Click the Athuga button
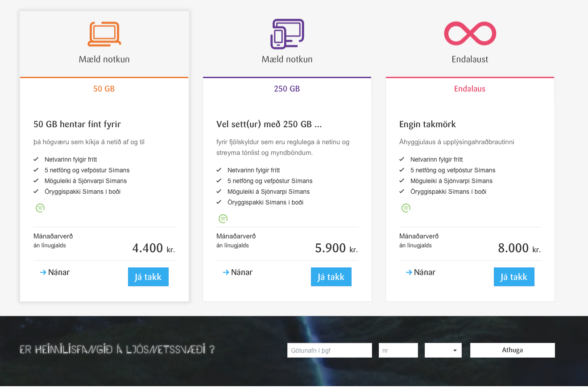Image resolution: width=588 pixels, height=392 pixels. tap(512, 350)
